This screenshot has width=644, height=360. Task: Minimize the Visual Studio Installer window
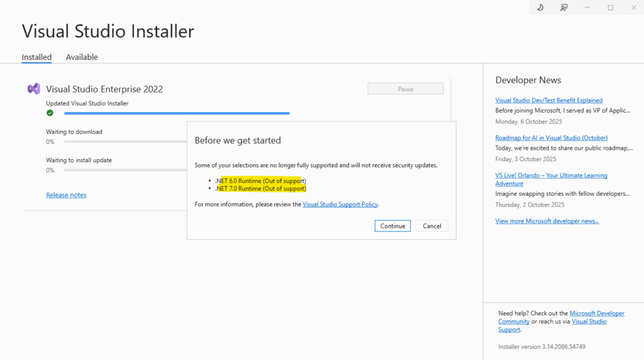[587, 8]
